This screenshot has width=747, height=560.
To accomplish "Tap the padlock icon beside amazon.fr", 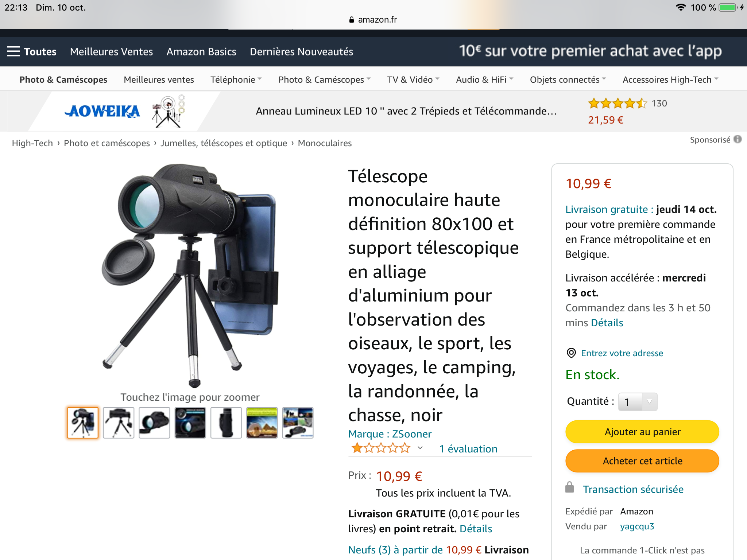I will [352, 20].
